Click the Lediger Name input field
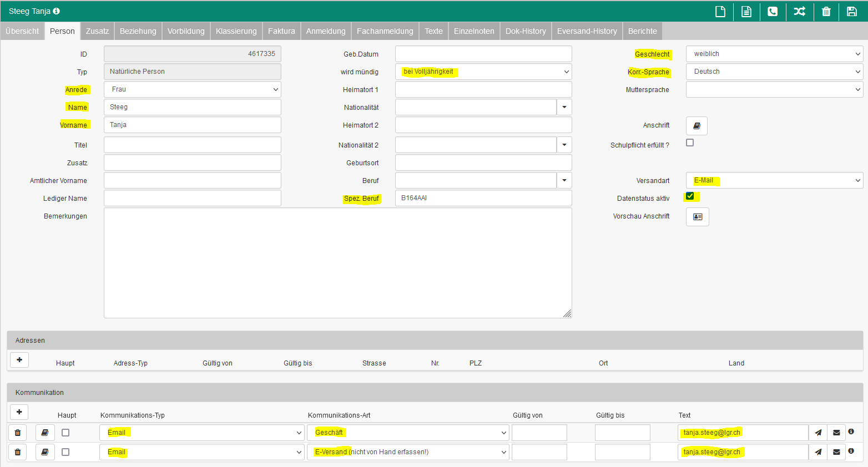 click(193, 198)
